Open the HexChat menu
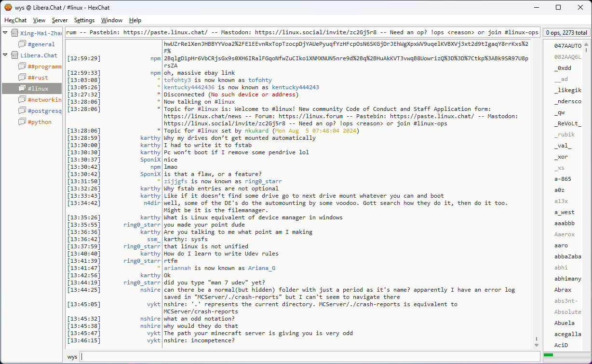Image resolution: width=592 pixels, height=364 pixels. (x=15, y=20)
